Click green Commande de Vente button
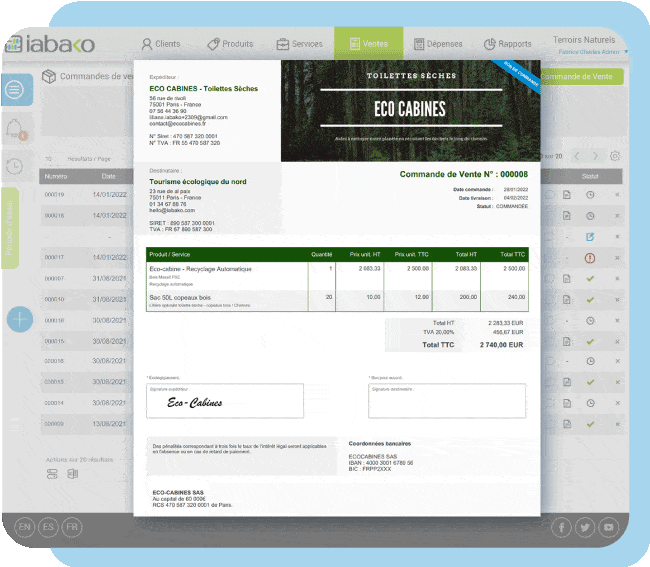This screenshot has height=567, width=650. [x=582, y=77]
